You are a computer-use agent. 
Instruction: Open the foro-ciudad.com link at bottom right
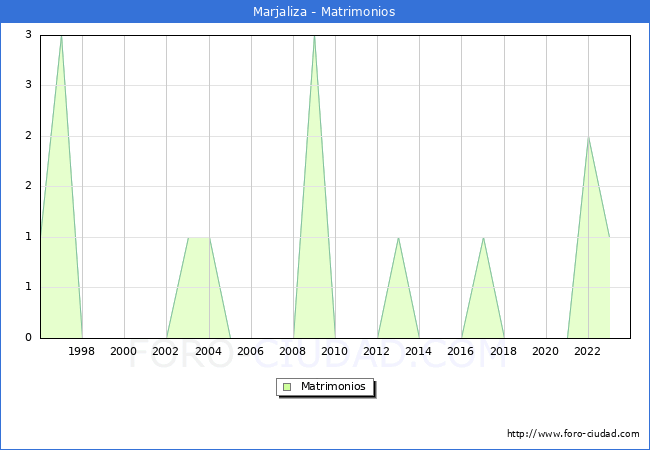[x=573, y=434]
